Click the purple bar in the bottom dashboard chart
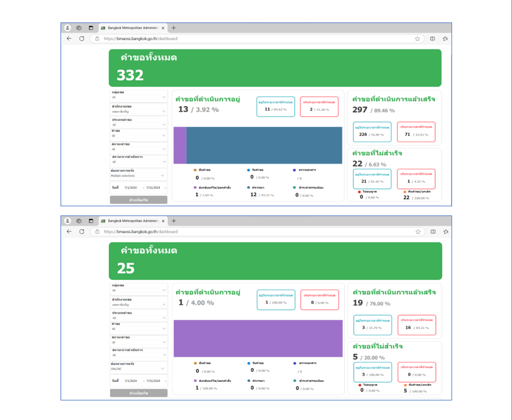This screenshot has height=420, width=512. click(258, 338)
